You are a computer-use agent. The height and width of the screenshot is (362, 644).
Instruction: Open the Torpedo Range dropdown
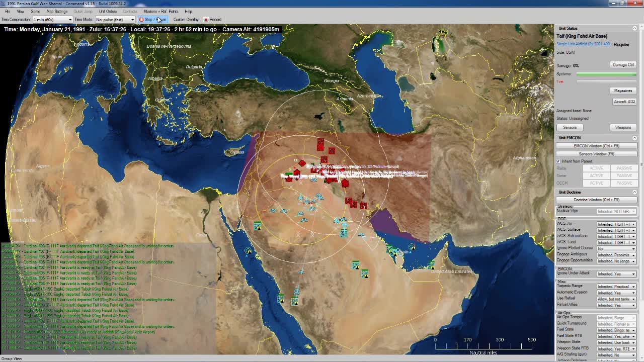pyautogui.click(x=616, y=287)
